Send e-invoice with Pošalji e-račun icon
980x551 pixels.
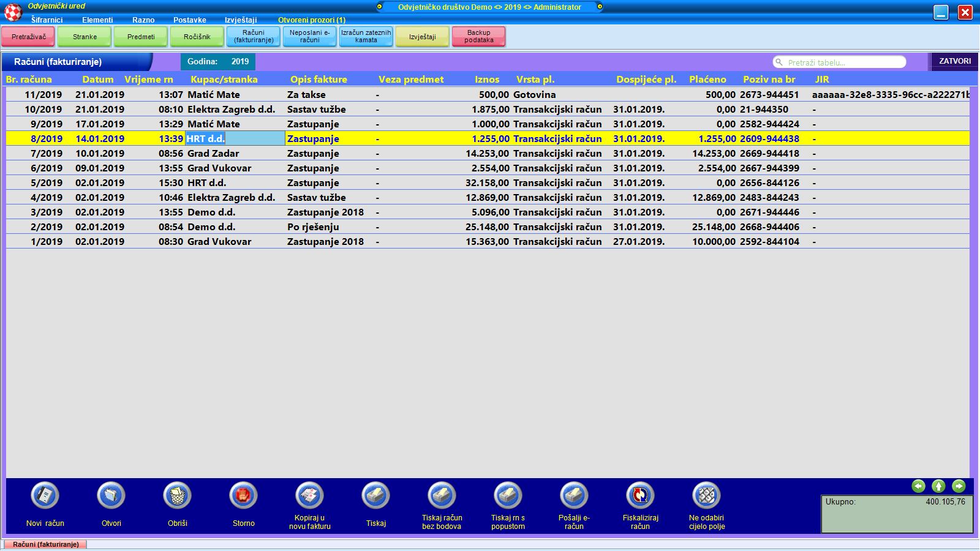pos(574,496)
